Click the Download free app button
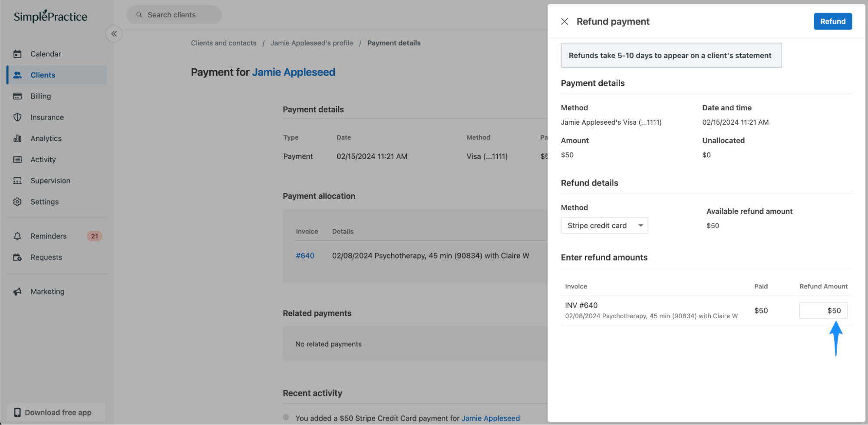This screenshot has height=425, width=868. (56, 412)
